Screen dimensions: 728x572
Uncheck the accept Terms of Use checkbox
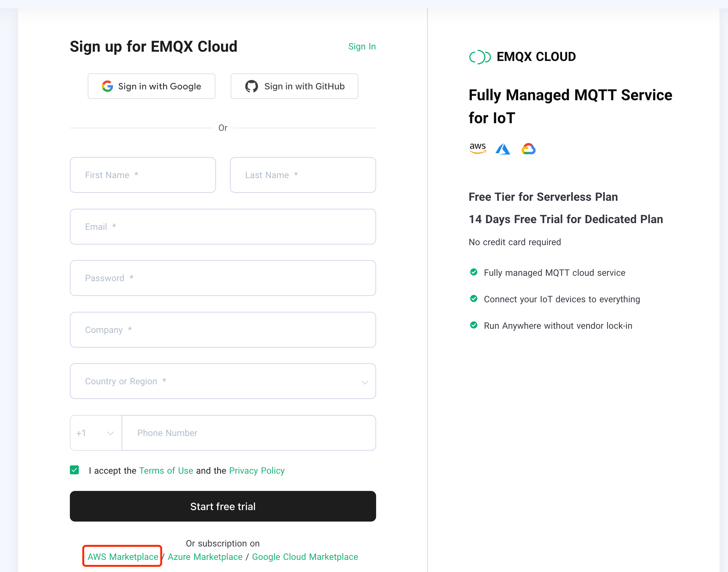click(74, 470)
